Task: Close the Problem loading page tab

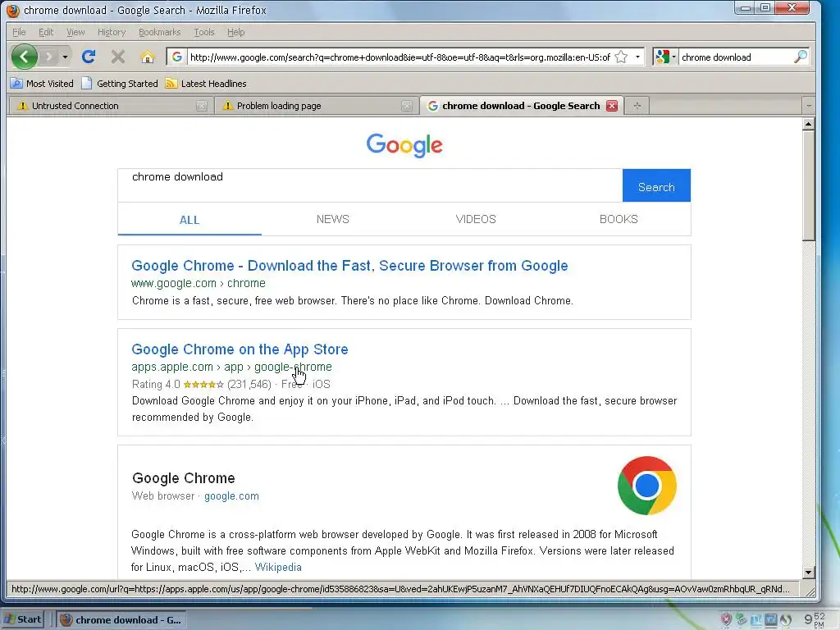Action: (x=407, y=106)
